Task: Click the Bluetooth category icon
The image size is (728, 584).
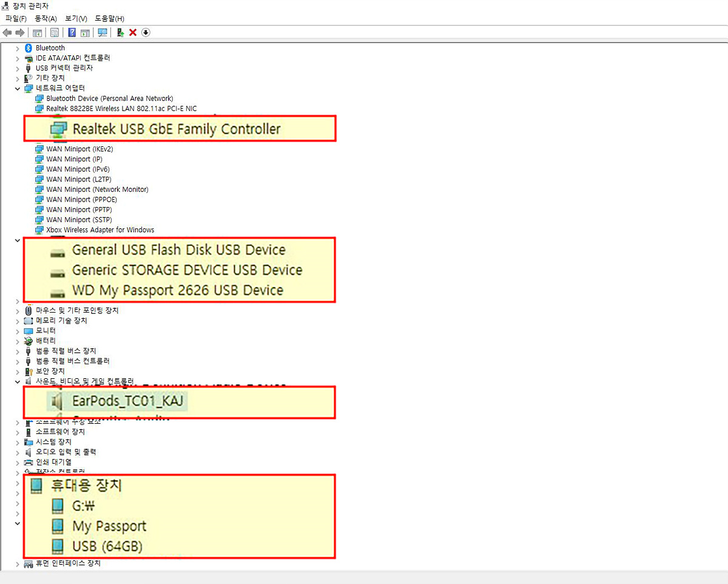Action: tap(28, 48)
